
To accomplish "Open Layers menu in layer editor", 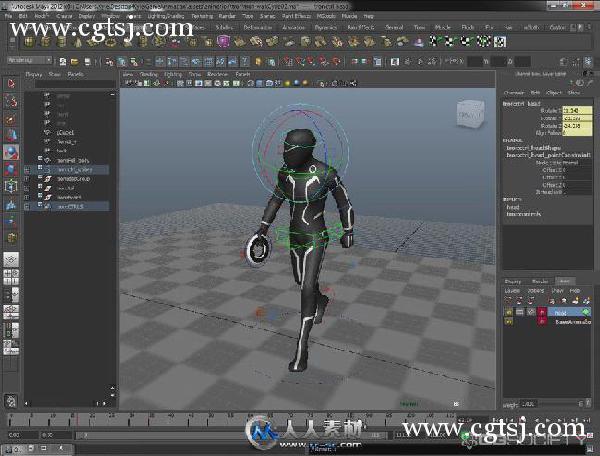I will click(x=512, y=291).
